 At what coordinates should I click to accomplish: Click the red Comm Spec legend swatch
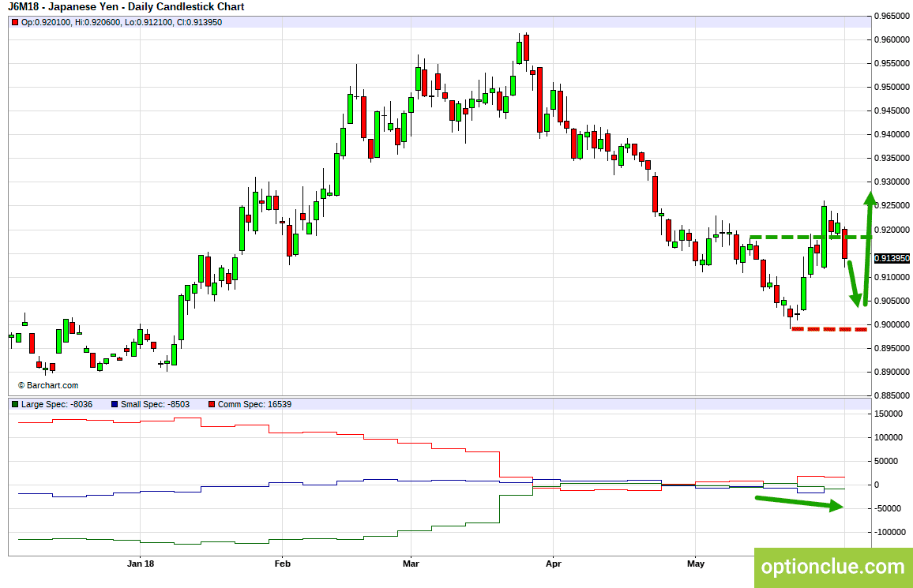click(x=212, y=404)
